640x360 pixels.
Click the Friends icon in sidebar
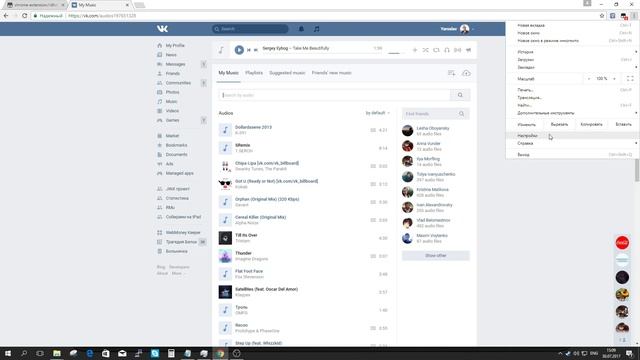pos(160,73)
